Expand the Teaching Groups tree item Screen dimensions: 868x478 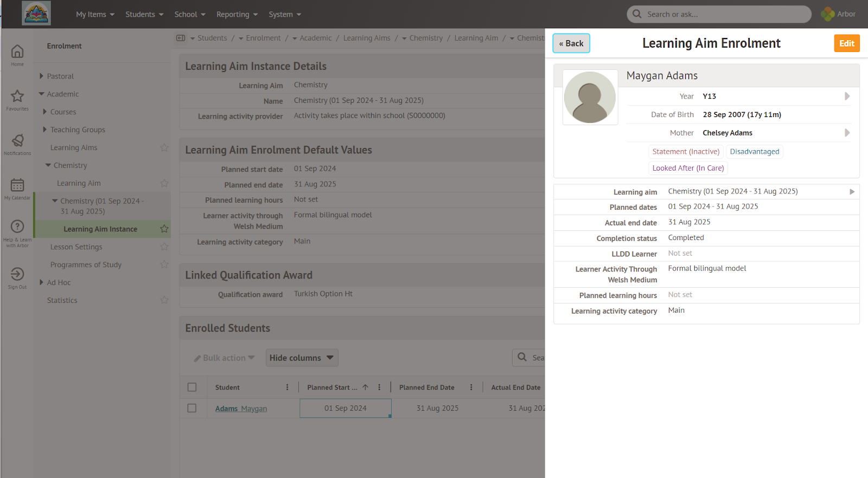[x=45, y=130]
